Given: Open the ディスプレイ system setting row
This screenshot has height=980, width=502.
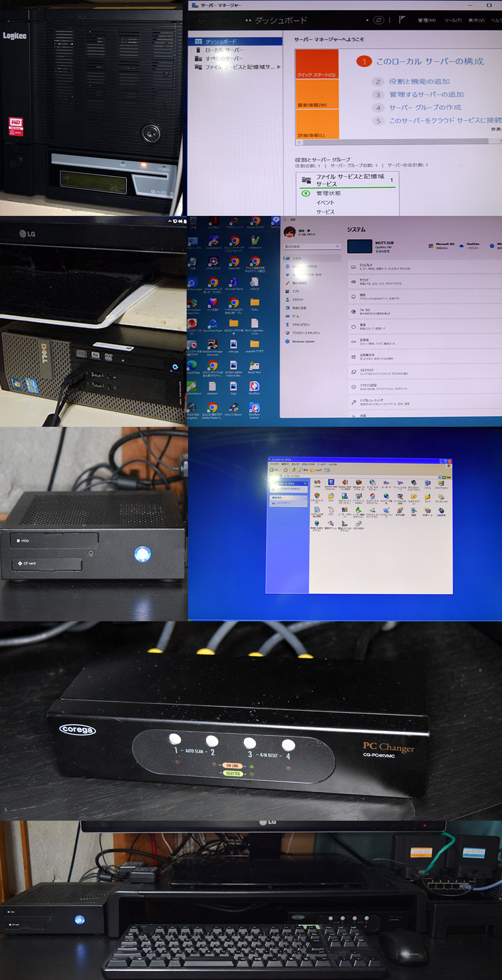Looking at the screenshot, I should 424,267.
